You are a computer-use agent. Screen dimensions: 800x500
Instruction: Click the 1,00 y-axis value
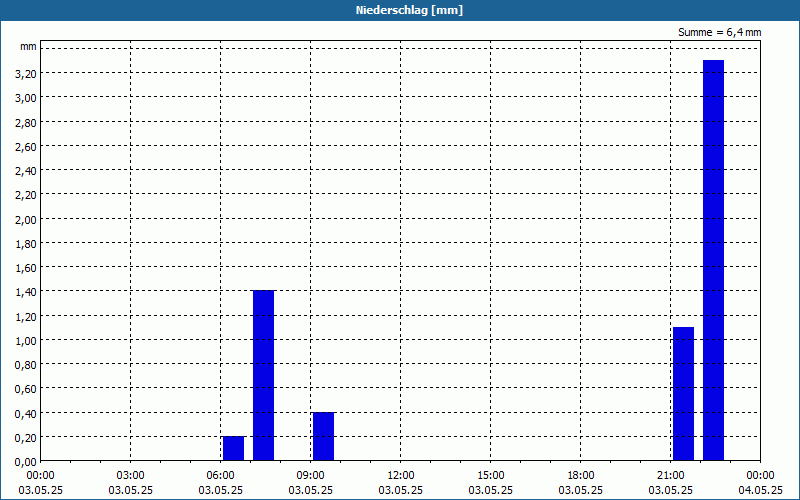[26, 341]
